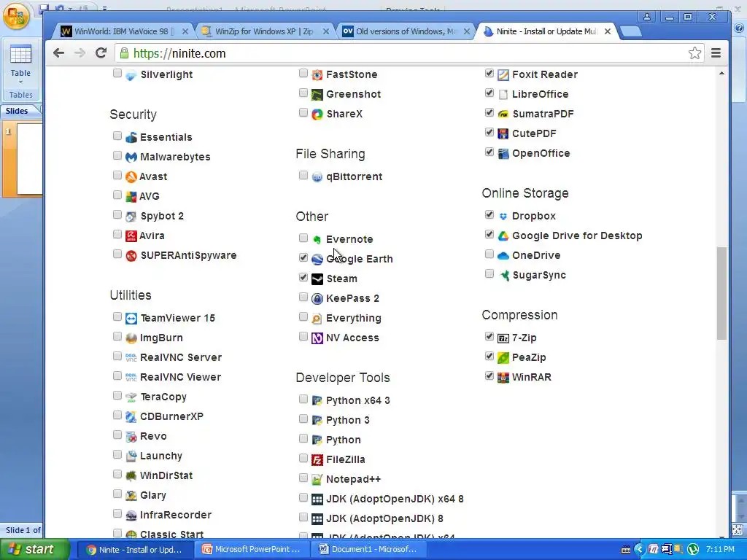Check the Python x64 3 checkbox
Image resolution: width=747 pixels, height=560 pixels.
tap(303, 399)
